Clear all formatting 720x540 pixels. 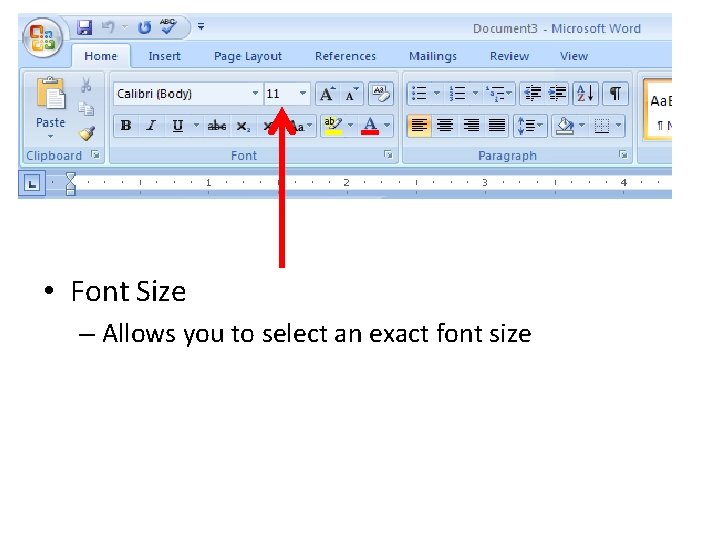tap(381, 94)
